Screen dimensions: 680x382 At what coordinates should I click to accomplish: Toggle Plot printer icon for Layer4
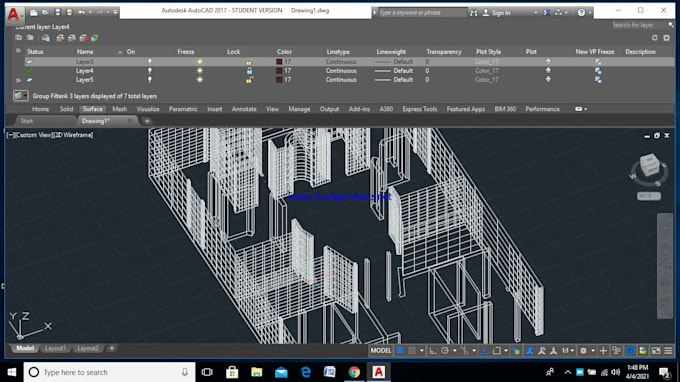[548, 70]
